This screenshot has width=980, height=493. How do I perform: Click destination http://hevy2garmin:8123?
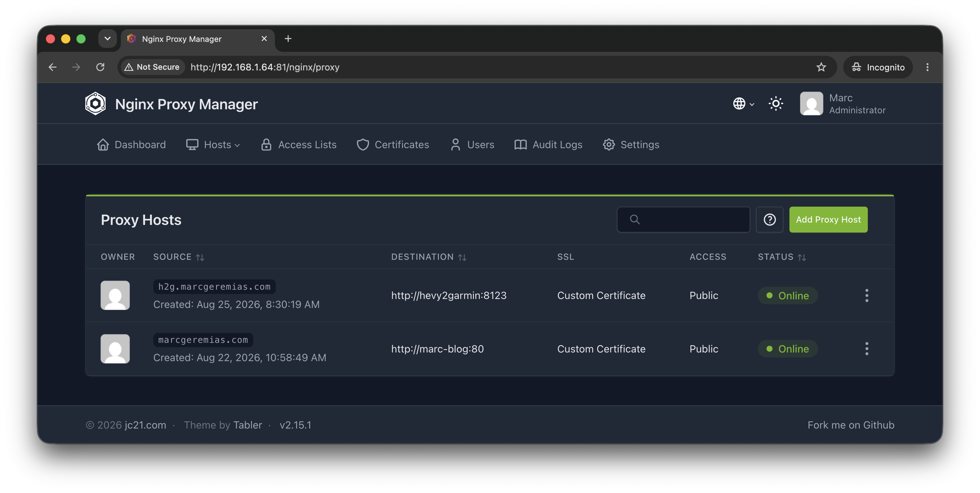[449, 295]
